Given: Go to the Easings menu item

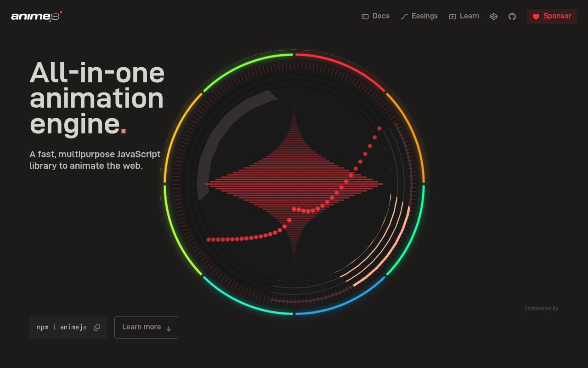Looking at the screenshot, I should click(x=424, y=16).
